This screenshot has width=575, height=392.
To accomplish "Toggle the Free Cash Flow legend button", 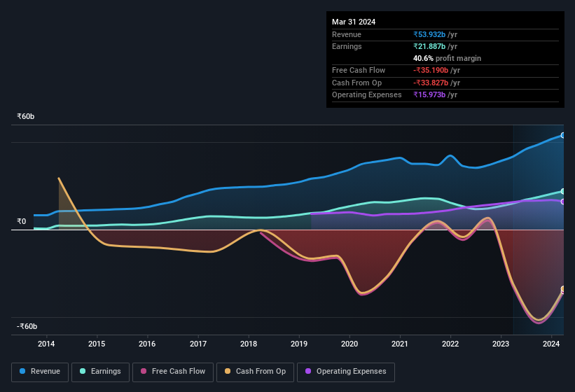I will 173,372.
